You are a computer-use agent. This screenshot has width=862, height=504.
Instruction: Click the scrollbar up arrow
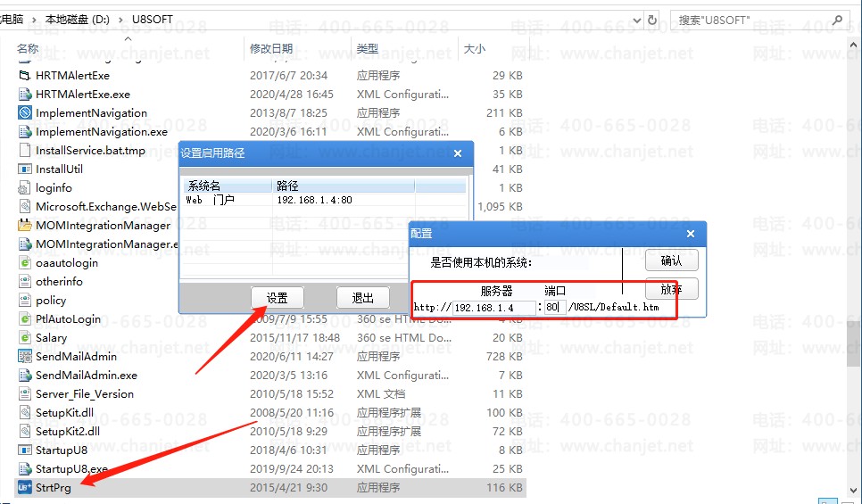pyautogui.click(x=853, y=45)
